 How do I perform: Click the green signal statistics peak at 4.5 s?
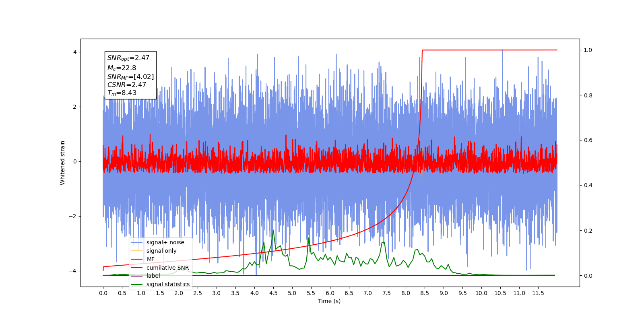pos(273,230)
